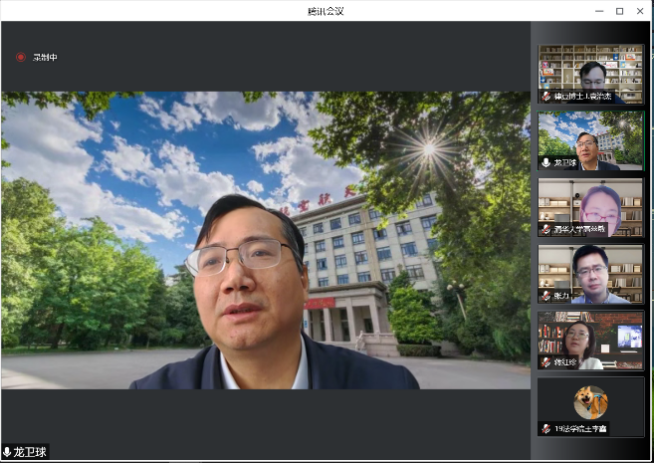
Task: Click mic status icon on fifth participant thumbnail
Action: (546, 362)
